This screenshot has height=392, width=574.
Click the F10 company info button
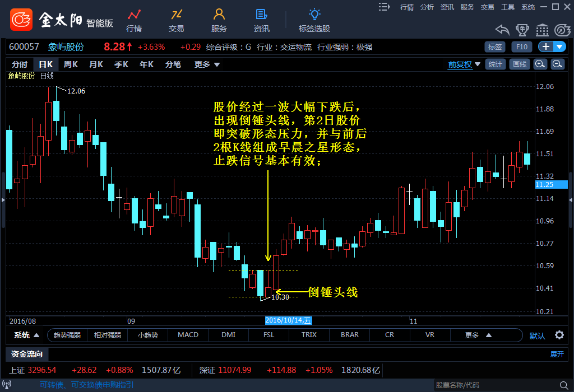(522, 46)
